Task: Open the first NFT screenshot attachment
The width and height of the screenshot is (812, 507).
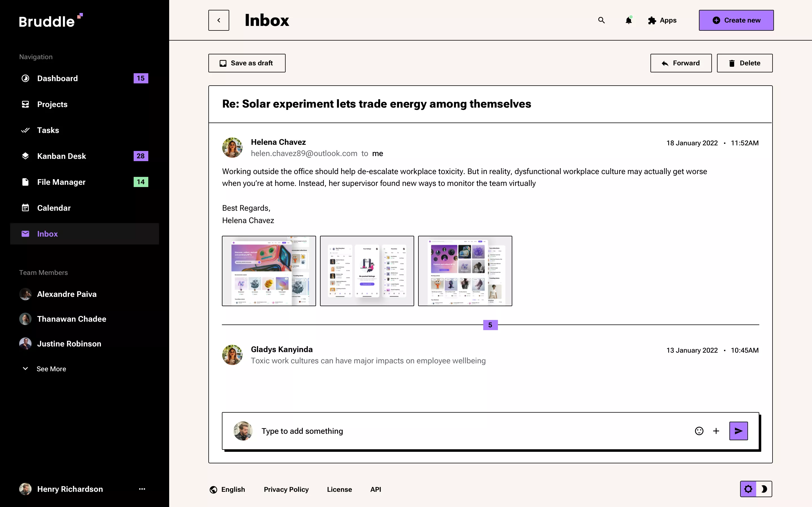Action: click(268, 271)
